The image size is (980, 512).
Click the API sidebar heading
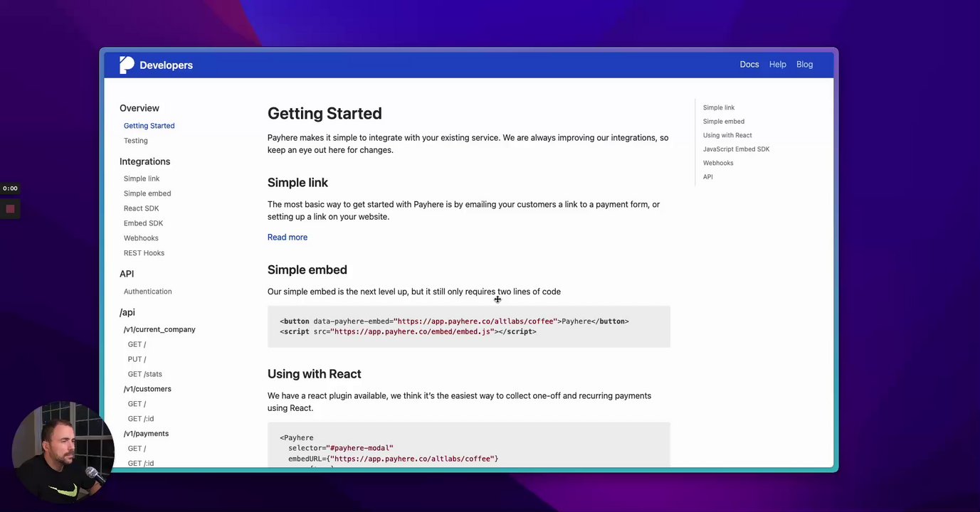click(127, 274)
